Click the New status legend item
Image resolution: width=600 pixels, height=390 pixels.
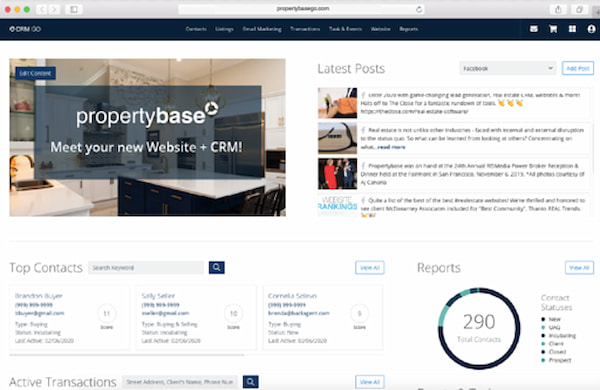pyautogui.click(x=551, y=319)
